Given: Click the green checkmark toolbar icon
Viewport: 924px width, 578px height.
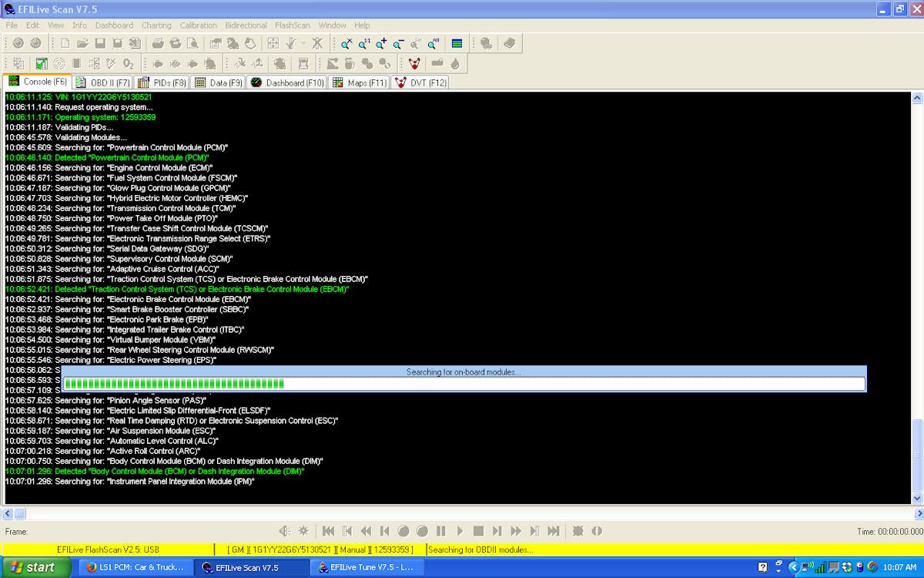Looking at the screenshot, I should 42,63.
